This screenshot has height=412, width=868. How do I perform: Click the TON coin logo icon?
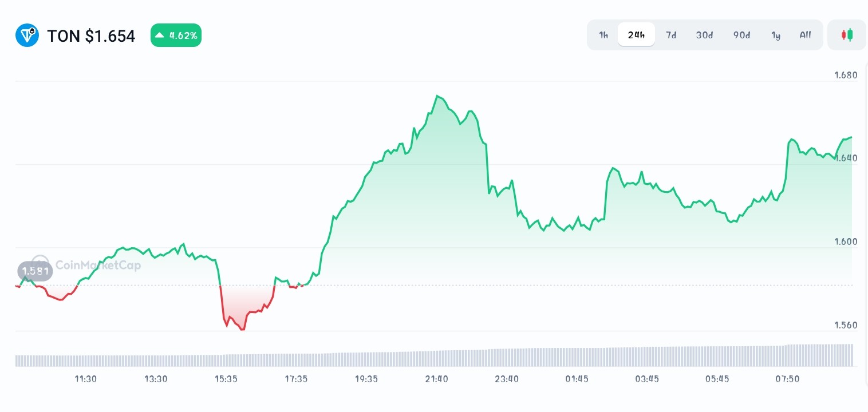[x=27, y=35]
